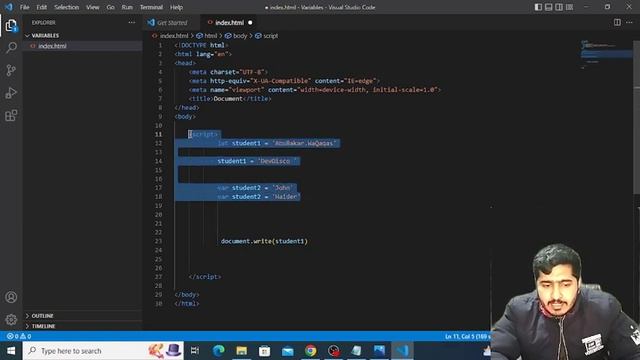The image size is (640, 360).
Task: Click script in the breadcrumb
Action: click(270, 36)
